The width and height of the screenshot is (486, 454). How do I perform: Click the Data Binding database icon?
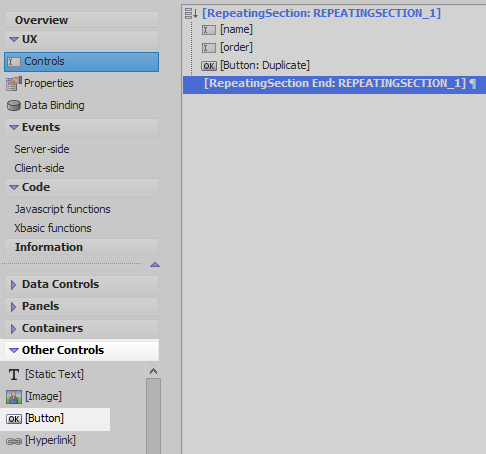pos(14,106)
